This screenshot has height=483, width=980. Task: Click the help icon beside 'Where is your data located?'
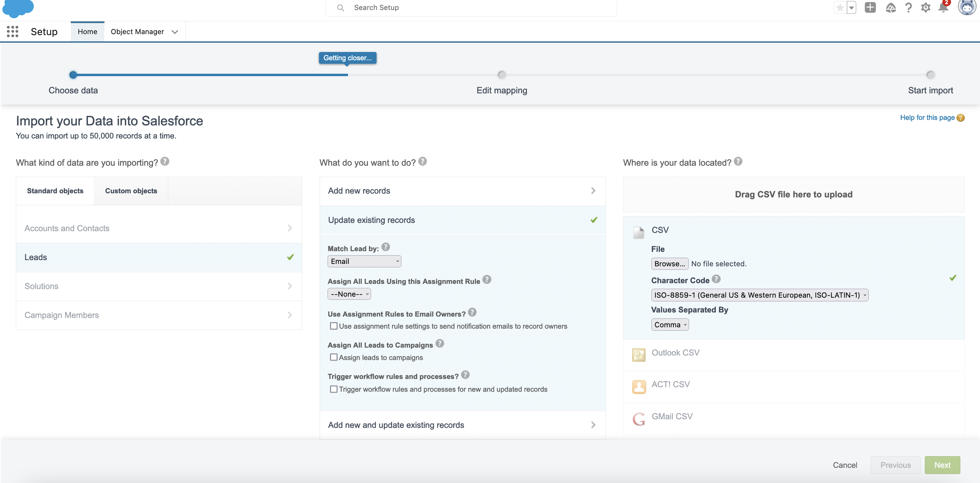[738, 162]
